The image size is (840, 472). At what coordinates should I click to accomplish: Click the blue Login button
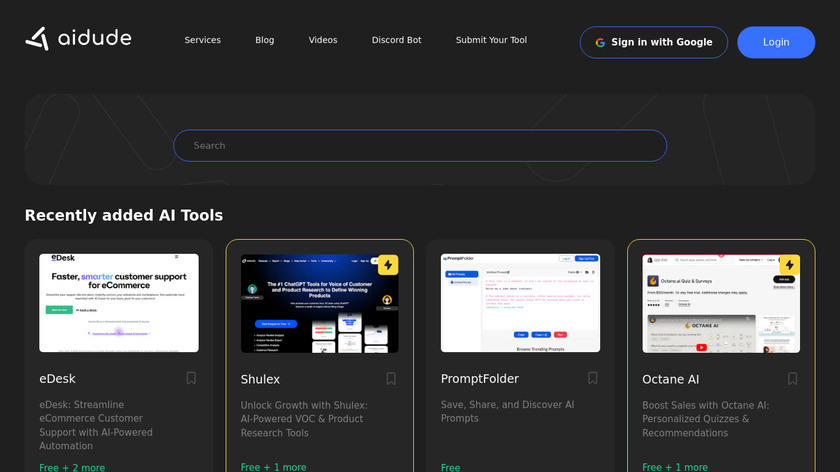point(776,42)
